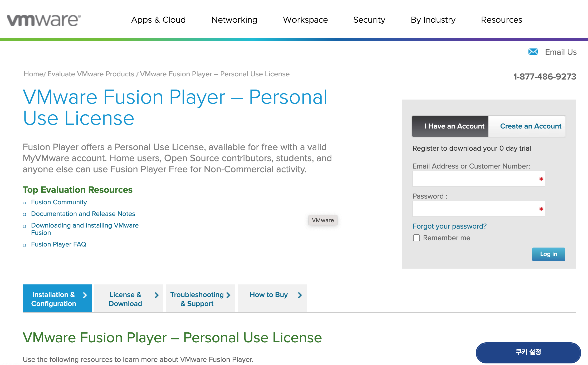
Task: Click chevron arrow on Installation & Configuration tab
Action: [85, 295]
